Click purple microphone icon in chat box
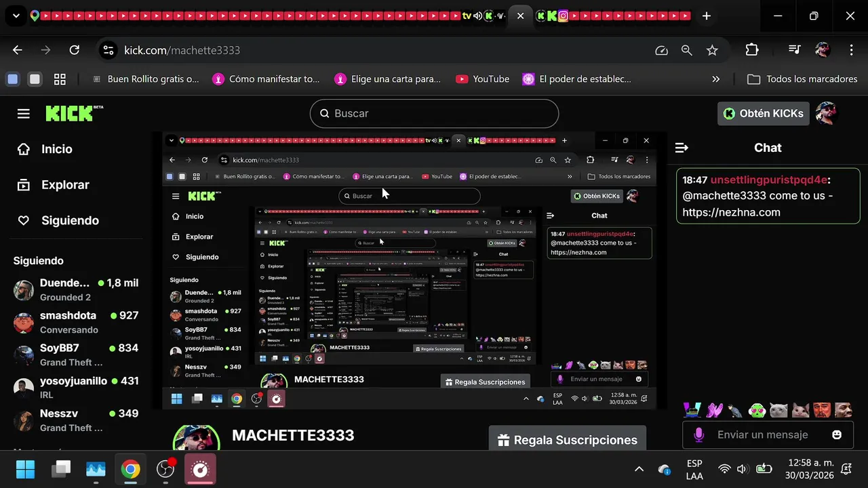 tap(698, 434)
